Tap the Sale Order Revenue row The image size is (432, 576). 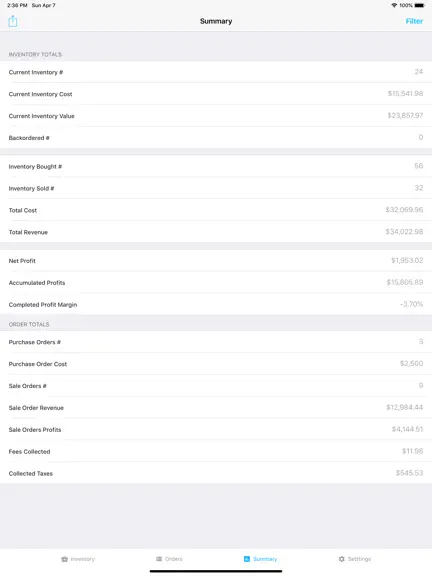pos(216,407)
